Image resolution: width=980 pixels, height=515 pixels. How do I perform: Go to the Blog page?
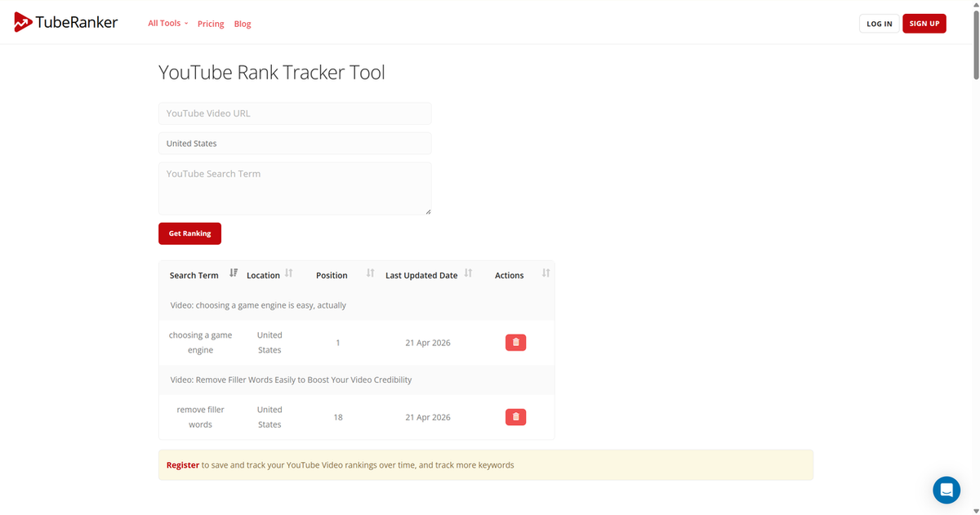click(243, 24)
